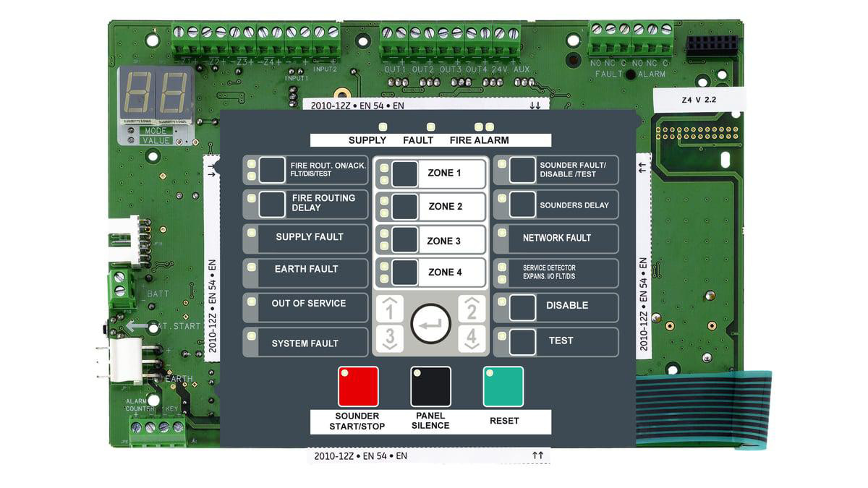Select the Sounders Delay key

click(x=522, y=205)
